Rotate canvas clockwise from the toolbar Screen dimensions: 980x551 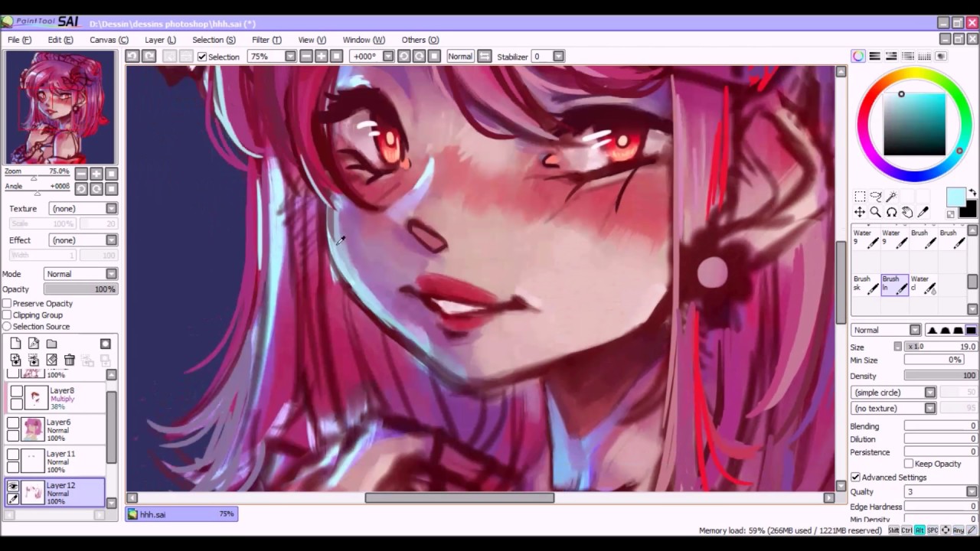[420, 56]
